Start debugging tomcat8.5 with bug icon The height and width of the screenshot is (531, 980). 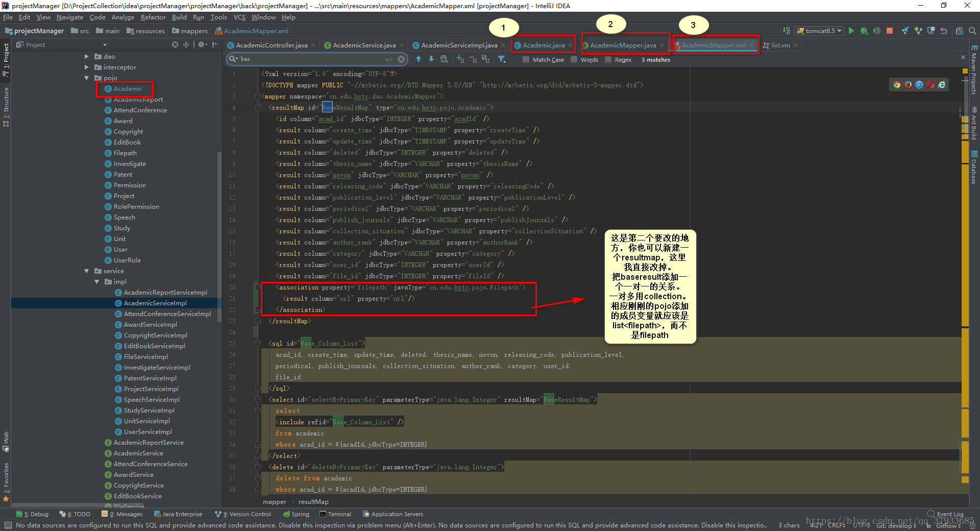[x=864, y=31]
